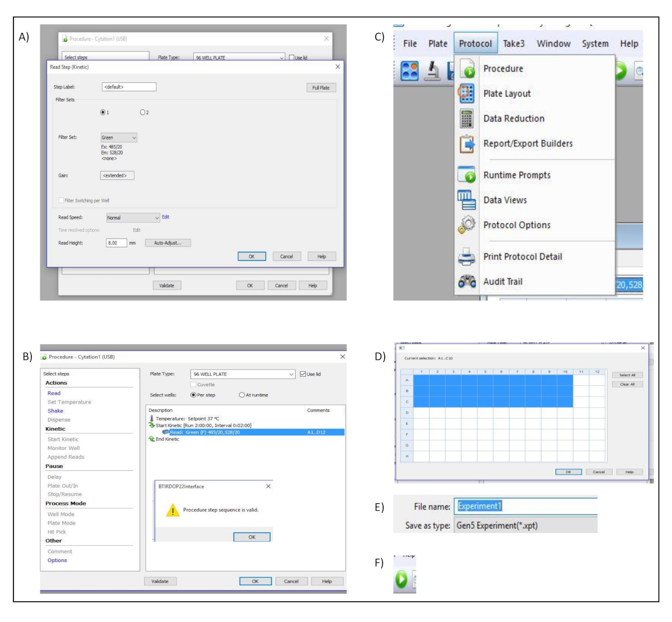Open the System menu
The width and height of the screenshot is (672, 622).
(x=595, y=44)
